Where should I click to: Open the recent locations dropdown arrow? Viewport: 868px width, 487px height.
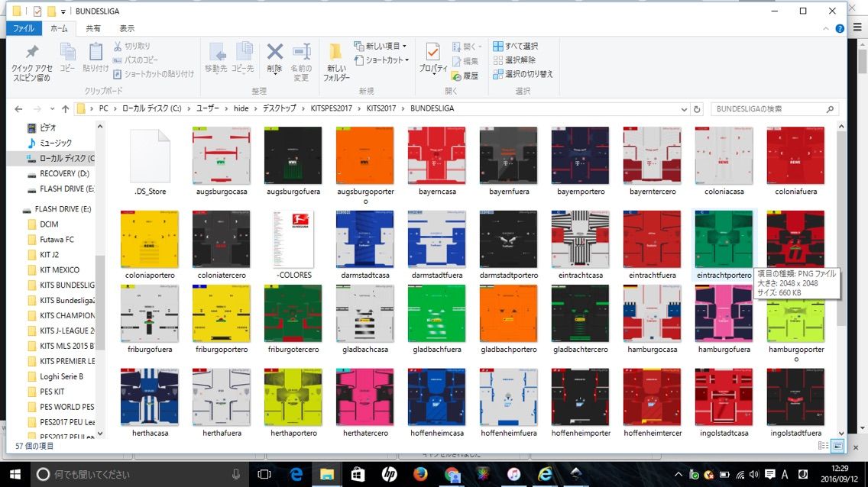(52, 109)
